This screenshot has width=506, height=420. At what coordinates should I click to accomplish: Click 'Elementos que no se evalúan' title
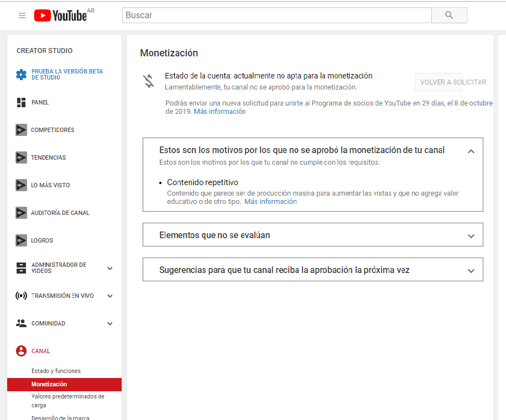point(215,235)
